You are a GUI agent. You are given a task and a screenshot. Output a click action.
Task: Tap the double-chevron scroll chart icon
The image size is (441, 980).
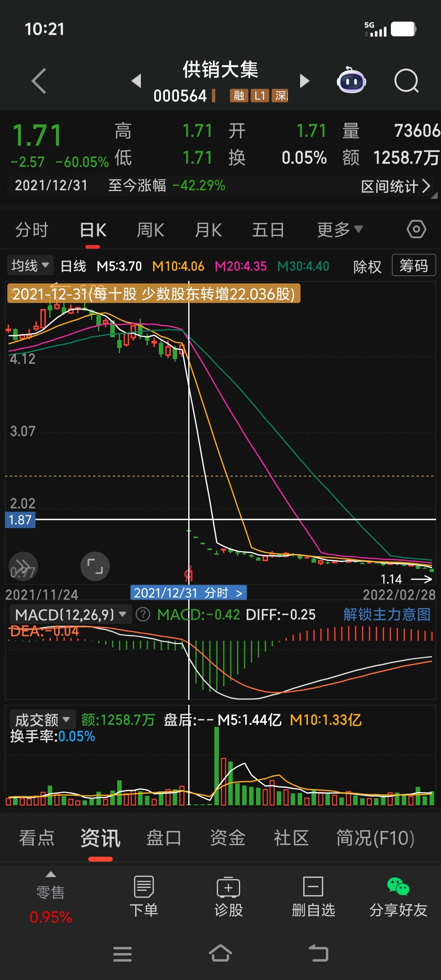click(23, 566)
